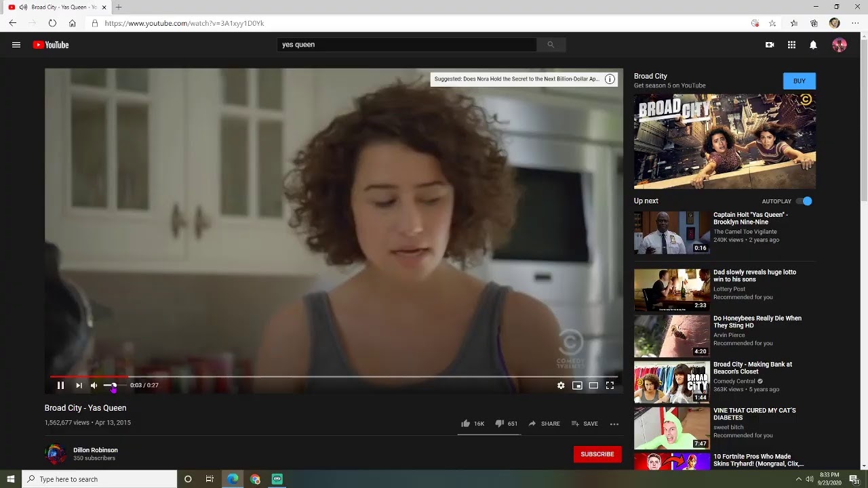868x488 pixels.
Task: Subscribe to Dillon Robinson
Action: pos(597,454)
